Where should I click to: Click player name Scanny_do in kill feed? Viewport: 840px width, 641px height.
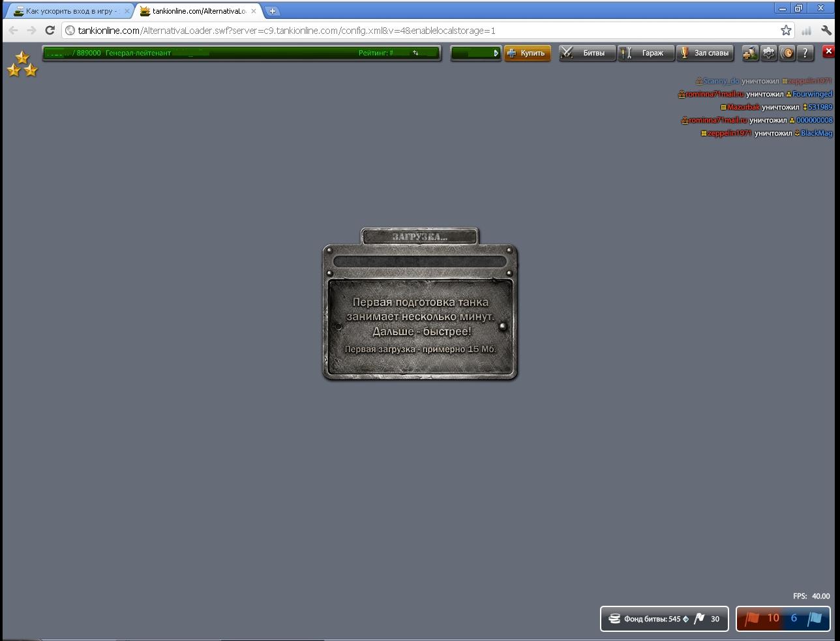tap(721, 81)
